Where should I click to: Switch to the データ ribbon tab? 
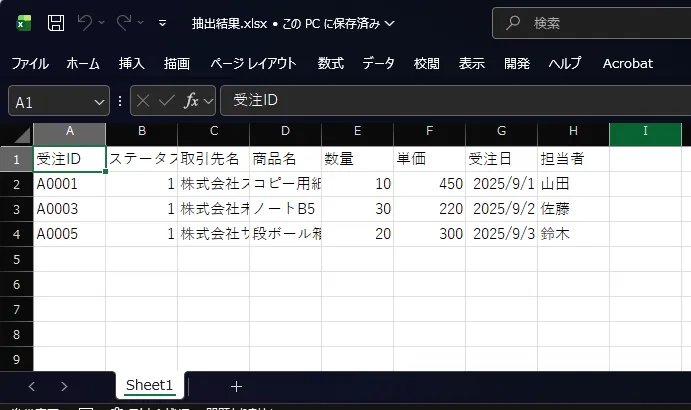click(x=378, y=63)
